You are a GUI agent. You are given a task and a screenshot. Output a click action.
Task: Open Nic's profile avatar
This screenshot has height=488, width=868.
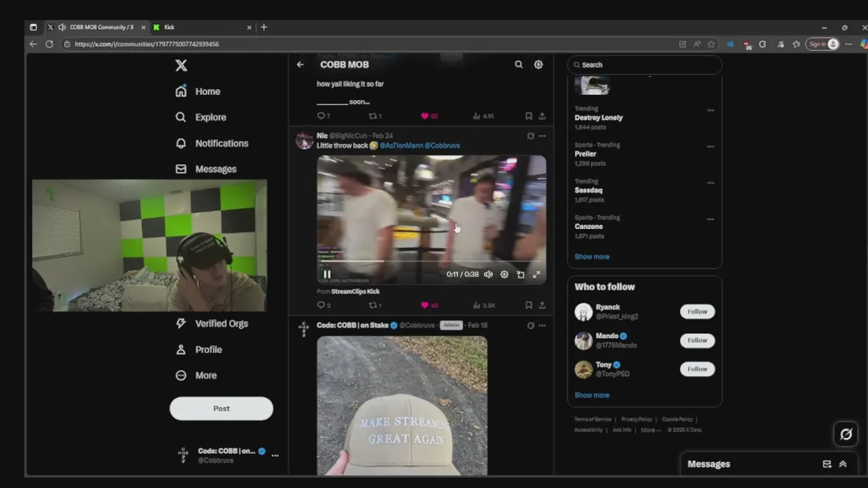tap(304, 140)
